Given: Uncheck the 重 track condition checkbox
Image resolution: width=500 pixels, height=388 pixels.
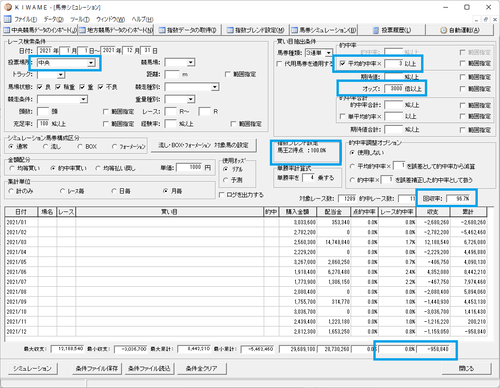Looking at the screenshot, I should (82, 87).
